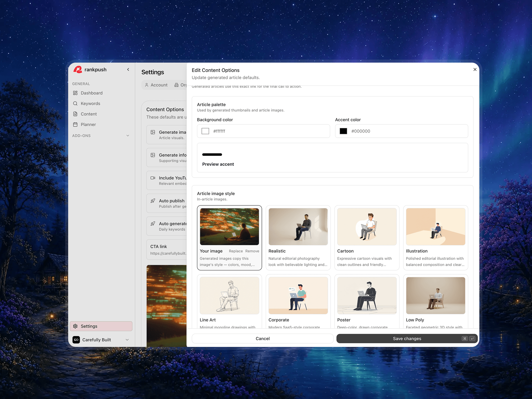
Task: Click the Auto publish option row
Action: 167,203
